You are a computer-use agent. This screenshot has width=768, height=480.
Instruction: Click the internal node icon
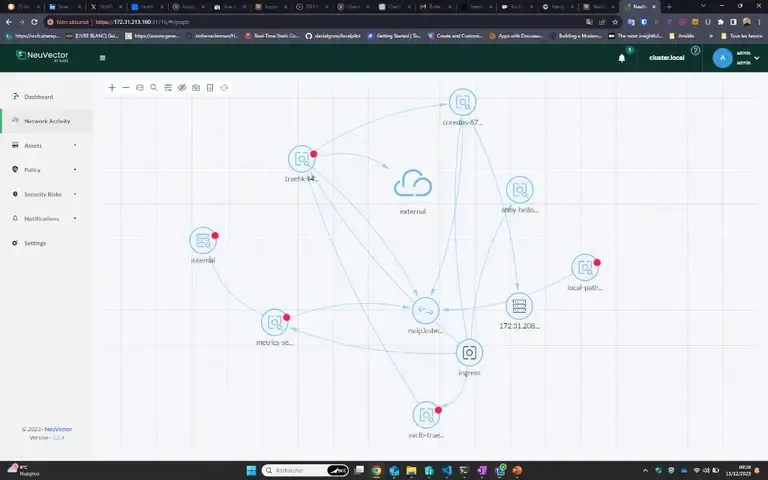(x=203, y=240)
